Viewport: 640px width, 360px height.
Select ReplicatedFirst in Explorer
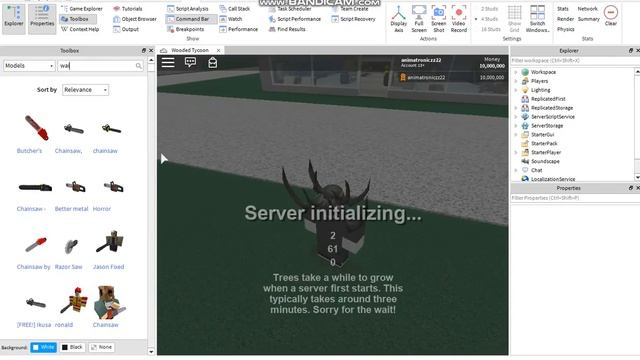click(x=548, y=99)
